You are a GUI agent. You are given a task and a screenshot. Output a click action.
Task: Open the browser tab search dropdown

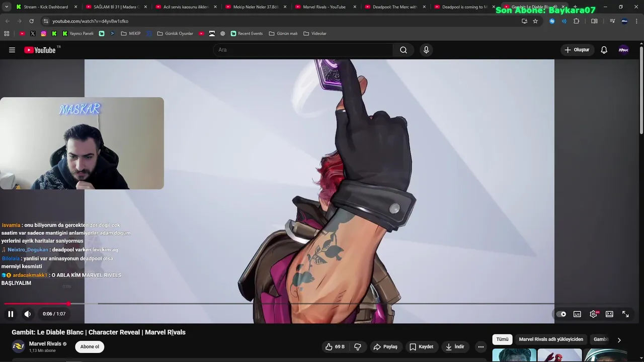click(x=7, y=7)
